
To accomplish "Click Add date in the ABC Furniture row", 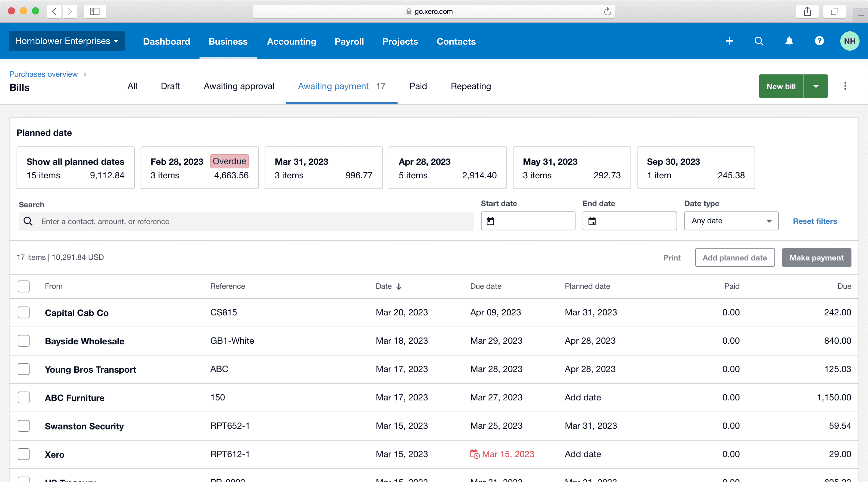I will point(583,397).
